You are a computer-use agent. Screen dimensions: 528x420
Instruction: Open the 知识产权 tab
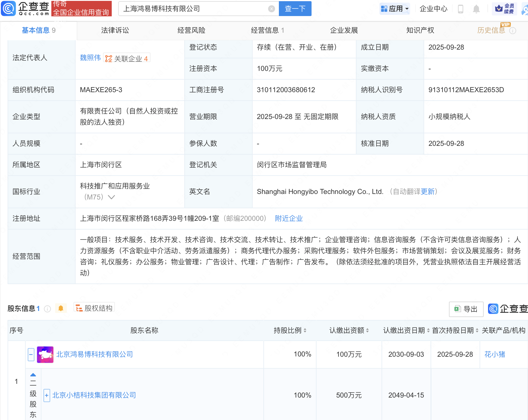coord(420,30)
